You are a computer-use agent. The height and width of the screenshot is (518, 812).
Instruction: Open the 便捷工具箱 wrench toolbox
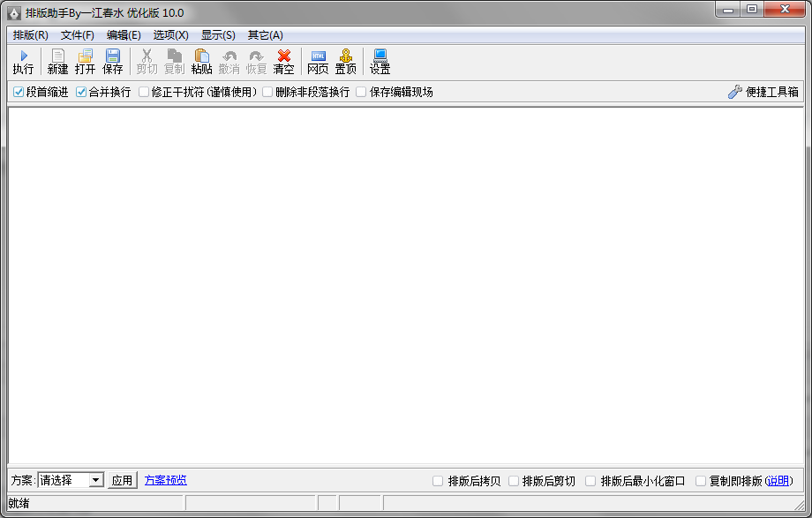click(763, 92)
